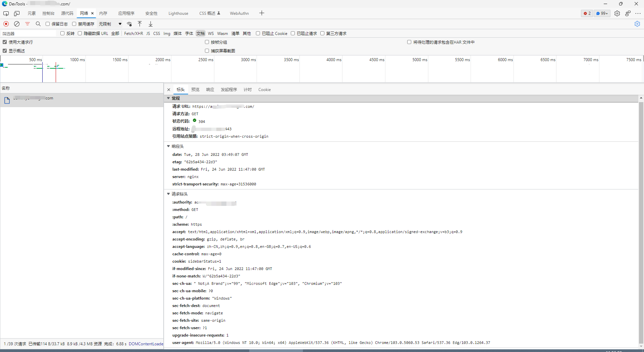Open 安全性 panel tab

151,13
